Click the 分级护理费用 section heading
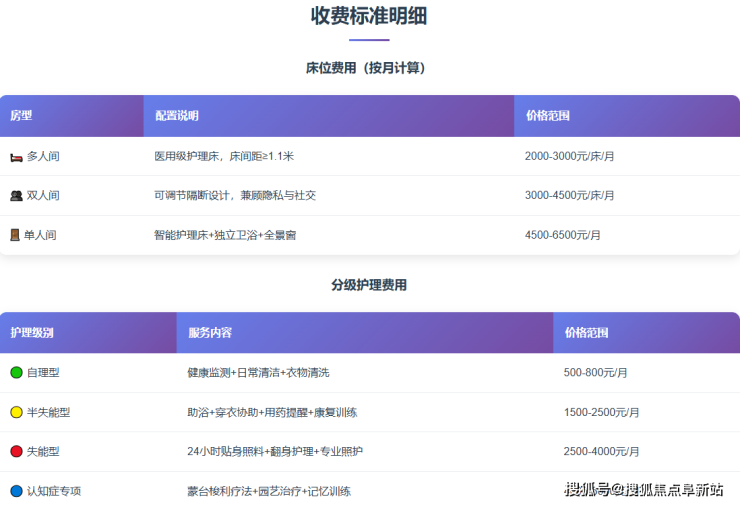Viewport: 740px width, 505px height. [x=369, y=285]
